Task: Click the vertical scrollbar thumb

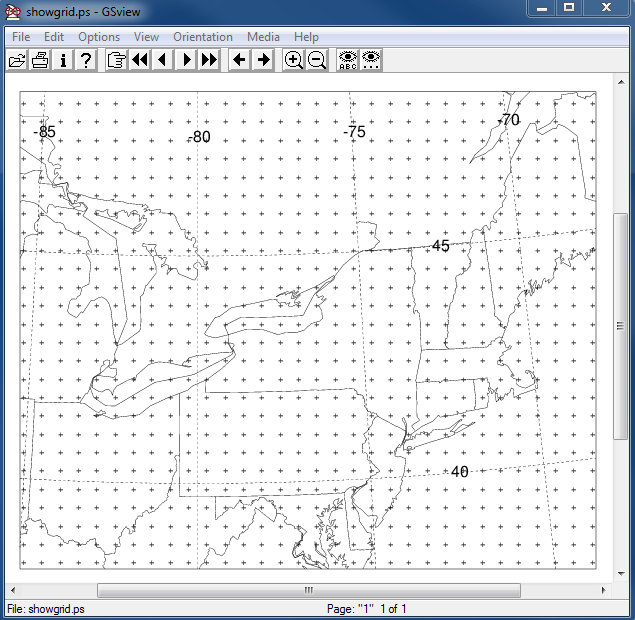Action: [x=620, y=325]
